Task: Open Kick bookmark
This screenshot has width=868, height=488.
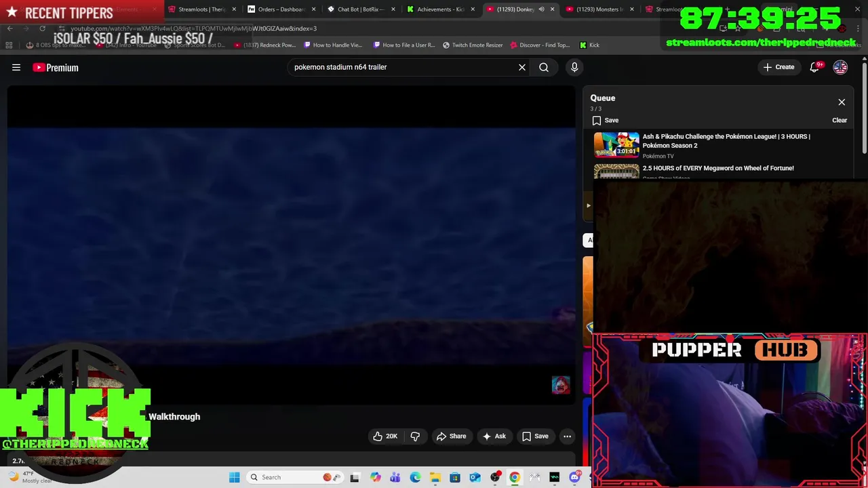Action: tap(589, 45)
